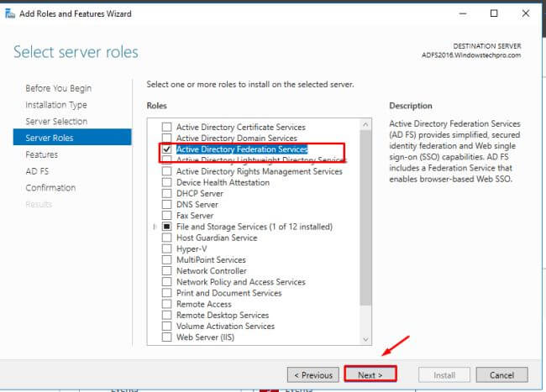Select 'Web Server (IIS)' label text
This screenshot has height=392, width=546.
tap(205, 337)
